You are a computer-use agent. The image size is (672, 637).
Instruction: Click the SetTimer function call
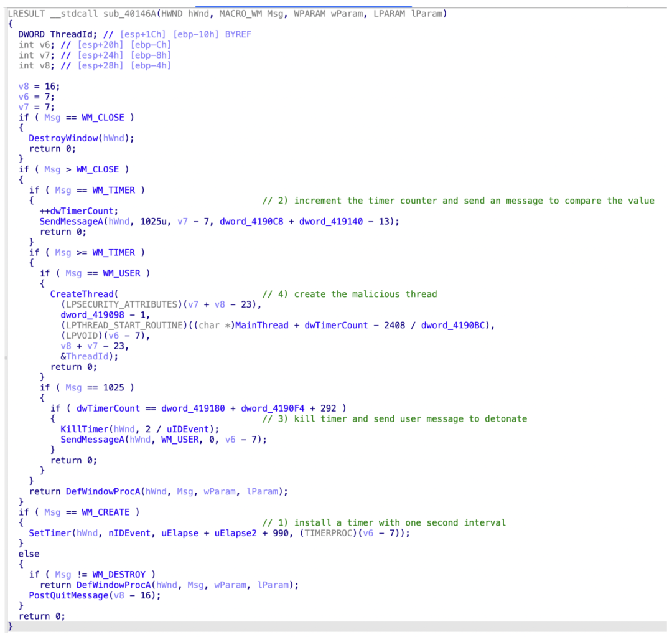click(50, 533)
